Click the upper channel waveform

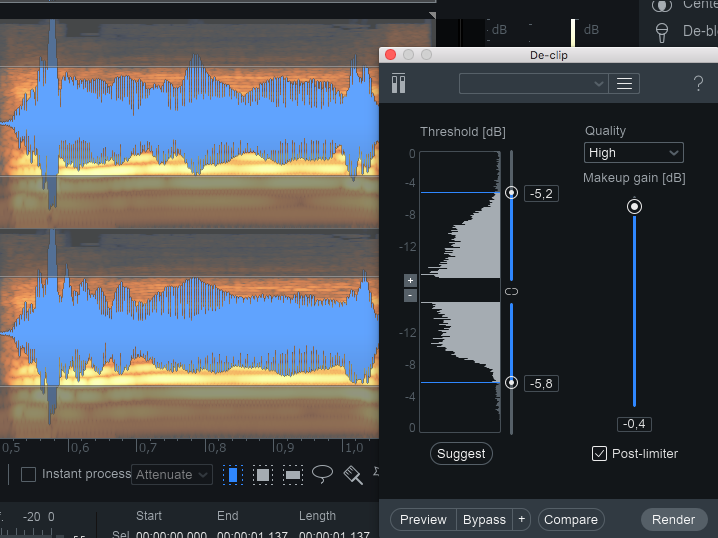(190, 123)
